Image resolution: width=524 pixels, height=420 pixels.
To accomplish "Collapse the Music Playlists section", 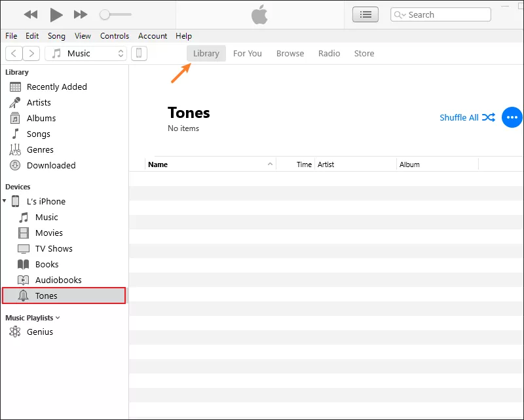I will (x=57, y=317).
